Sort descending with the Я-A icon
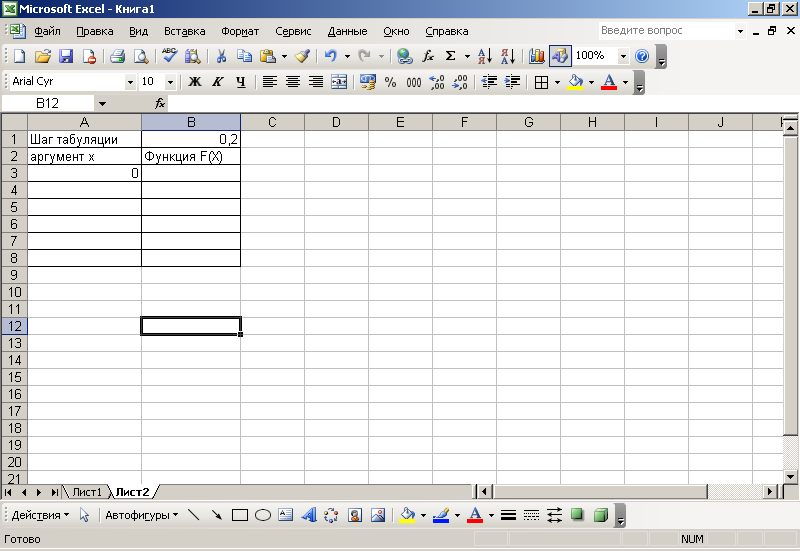800x551 pixels. (x=508, y=56)
